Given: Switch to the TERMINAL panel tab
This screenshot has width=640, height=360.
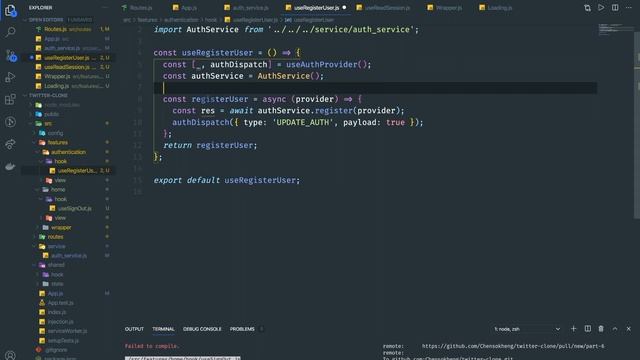Looking at the screenshot, I should point(163,329).
